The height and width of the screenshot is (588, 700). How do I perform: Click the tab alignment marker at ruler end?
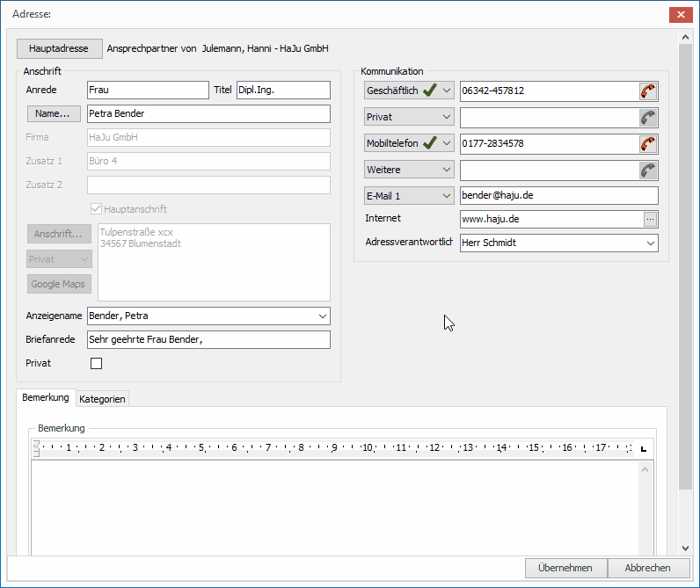tap(644, 448)
